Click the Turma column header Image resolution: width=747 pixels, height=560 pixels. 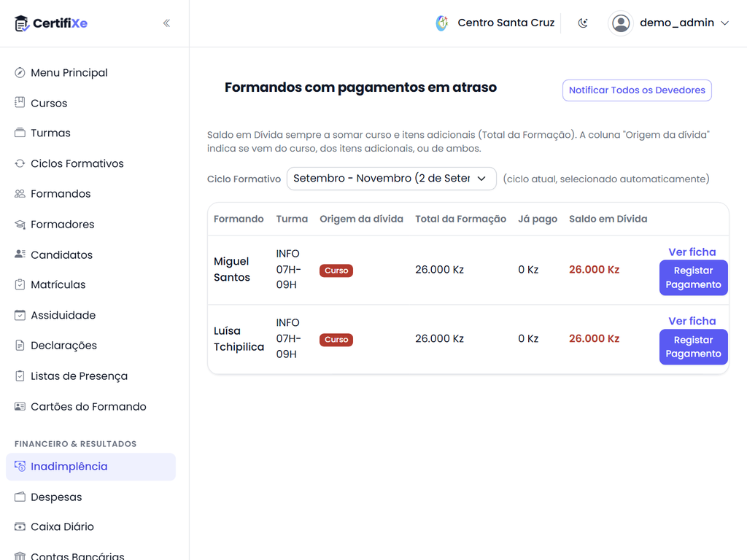coord(292,219)
